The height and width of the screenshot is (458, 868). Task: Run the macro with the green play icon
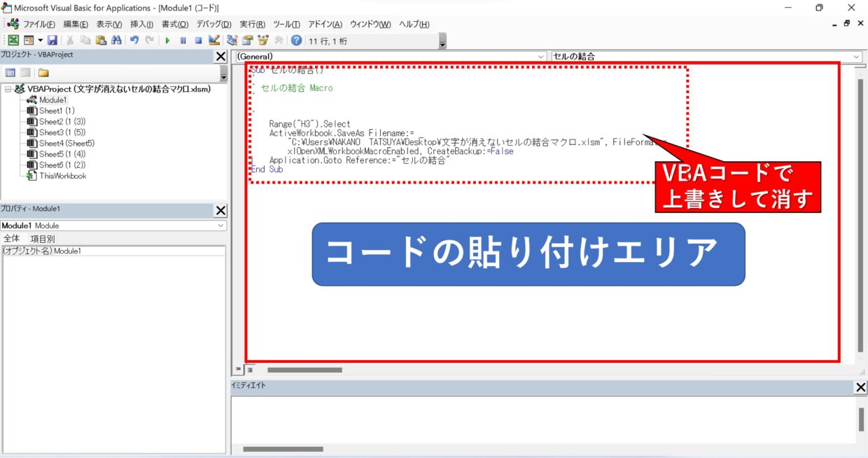point(168,41)
